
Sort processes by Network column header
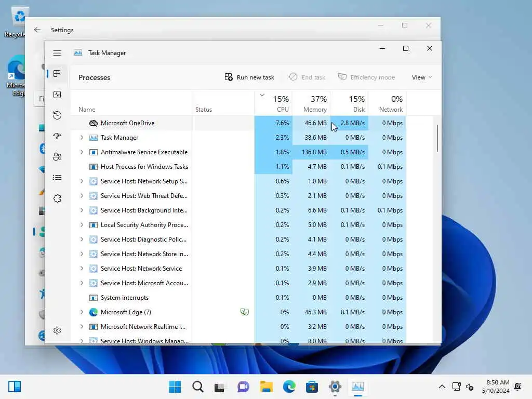[387, 103]
